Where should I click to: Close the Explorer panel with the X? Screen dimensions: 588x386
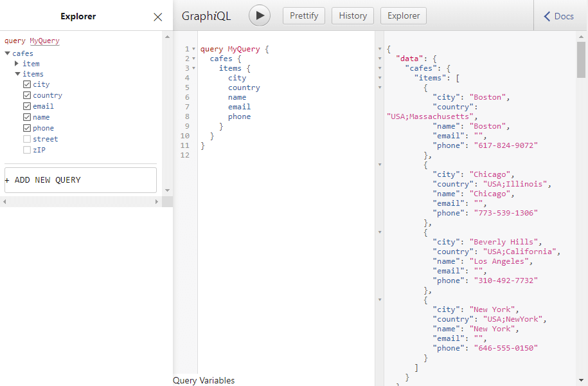158,17
